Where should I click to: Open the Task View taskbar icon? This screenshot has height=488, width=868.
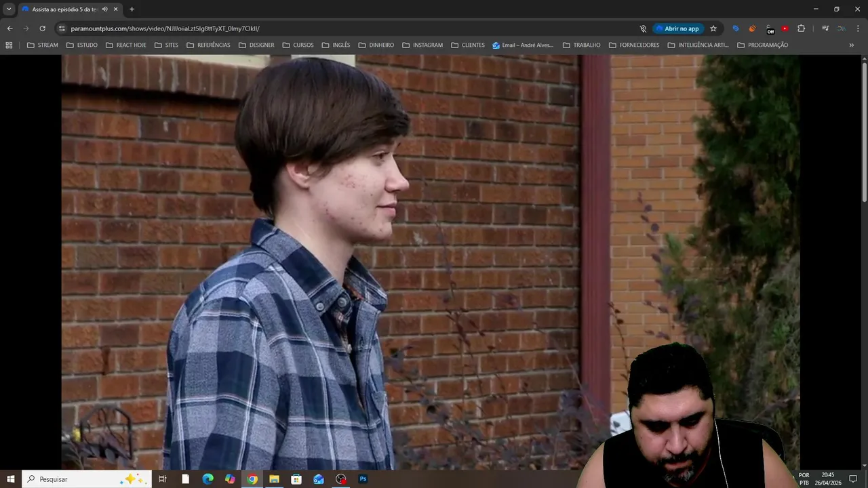coord(163,479)
